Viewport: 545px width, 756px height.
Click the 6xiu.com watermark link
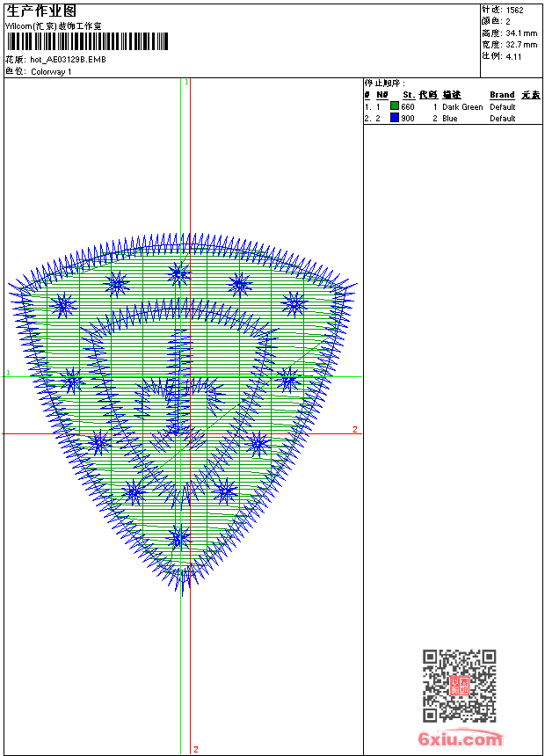(x=460, y=739)
